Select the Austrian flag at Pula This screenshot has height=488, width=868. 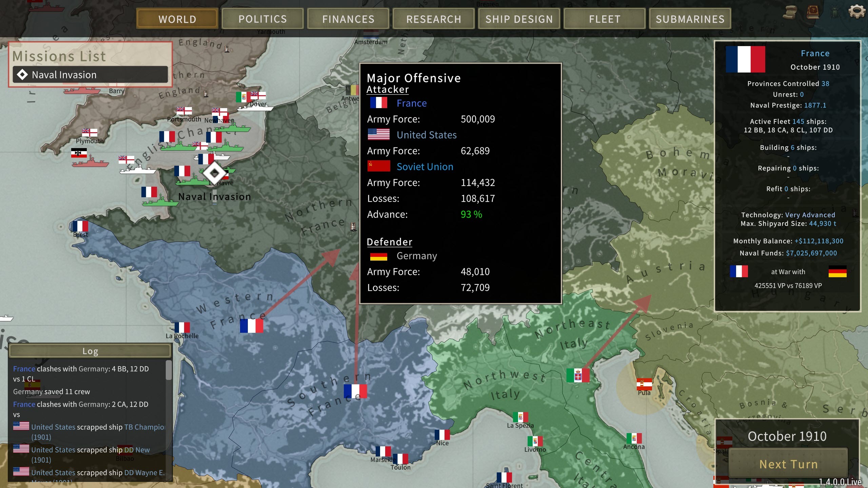click(644, 384)
